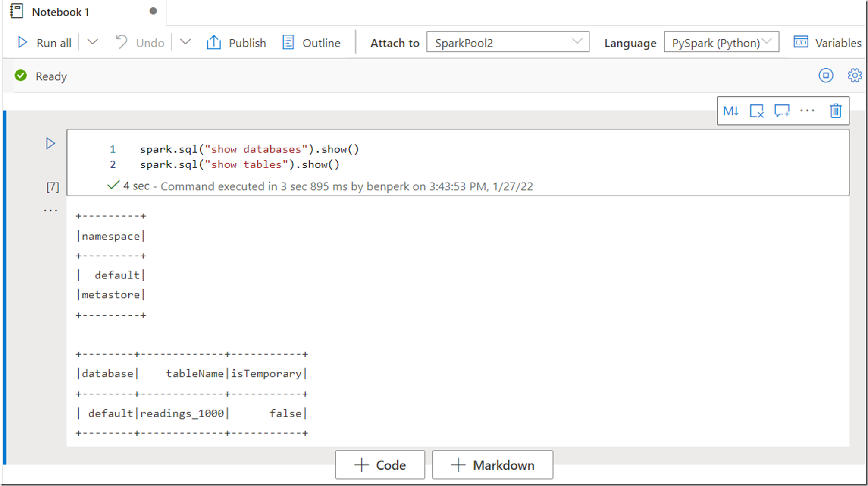Viewport: 868px width, 486px height.
Task: Click the notebook settings gear icon
Action: (x=855, y=76)
